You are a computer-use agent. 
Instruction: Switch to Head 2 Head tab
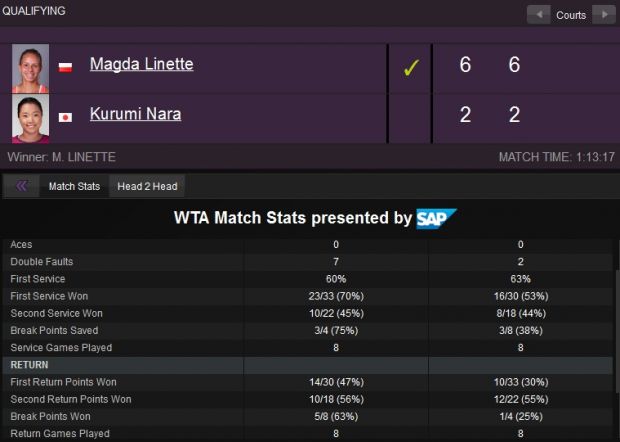click(x=147, y=186)
